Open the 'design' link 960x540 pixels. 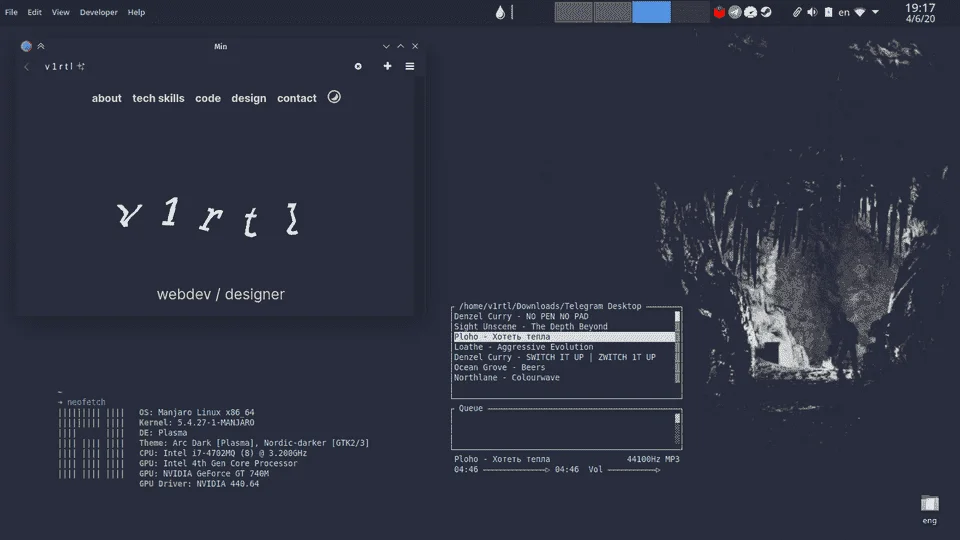(249, 98)
